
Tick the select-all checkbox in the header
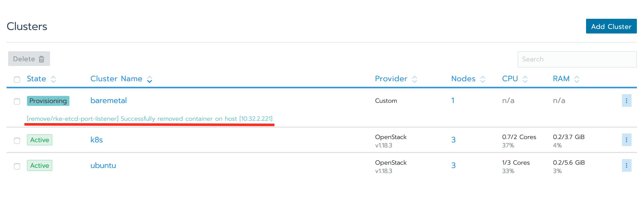point(17,80)
